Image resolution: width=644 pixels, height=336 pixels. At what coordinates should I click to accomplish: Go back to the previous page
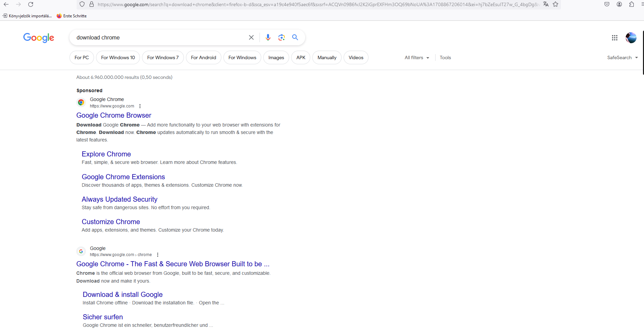click(6, 4)
